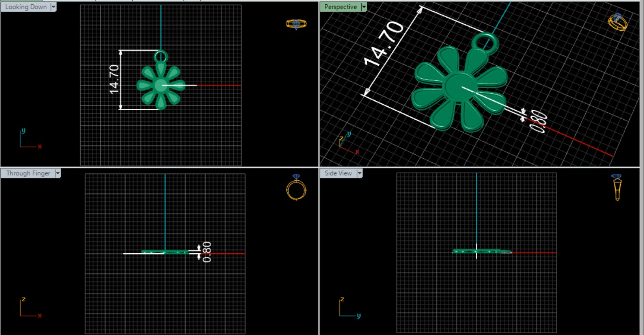Click the ring icon in Through Finger viewport
Screen dimensions: 644x335
click(x=296, y=188)
